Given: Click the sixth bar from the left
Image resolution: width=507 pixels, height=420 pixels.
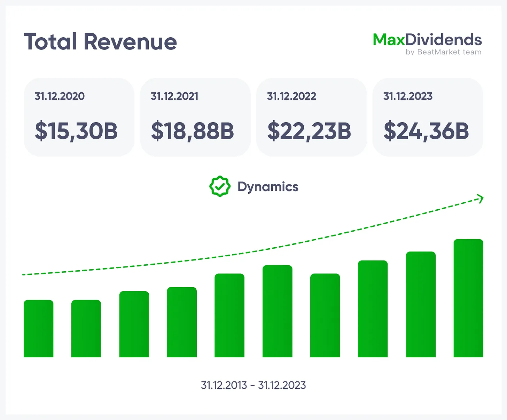Looking at the screenshot, I should pos(277,311).
